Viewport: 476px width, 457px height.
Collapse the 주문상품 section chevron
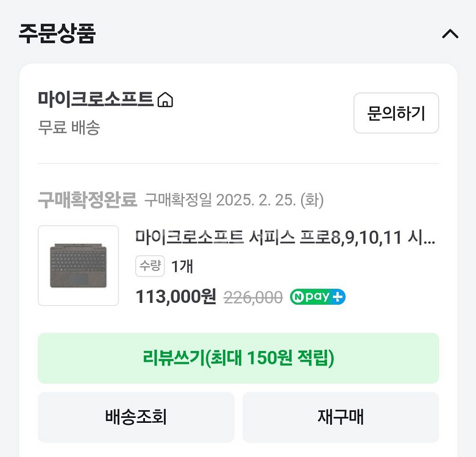[x=450, y=34]
